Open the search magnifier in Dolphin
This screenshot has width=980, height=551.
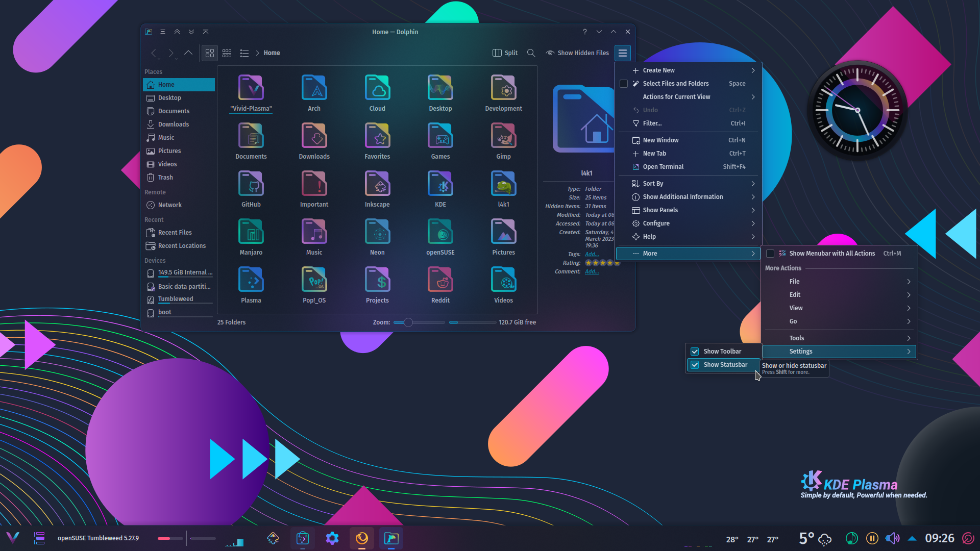(x=531, y=53)
